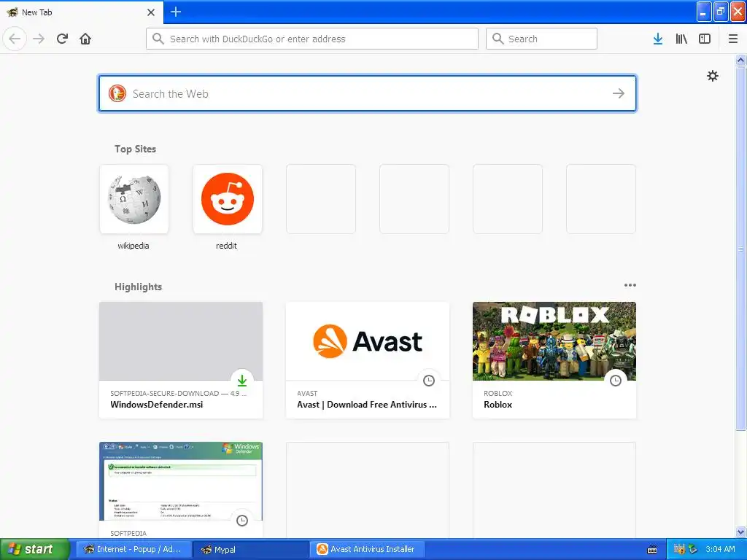Click the reddit label

[226, 246]
